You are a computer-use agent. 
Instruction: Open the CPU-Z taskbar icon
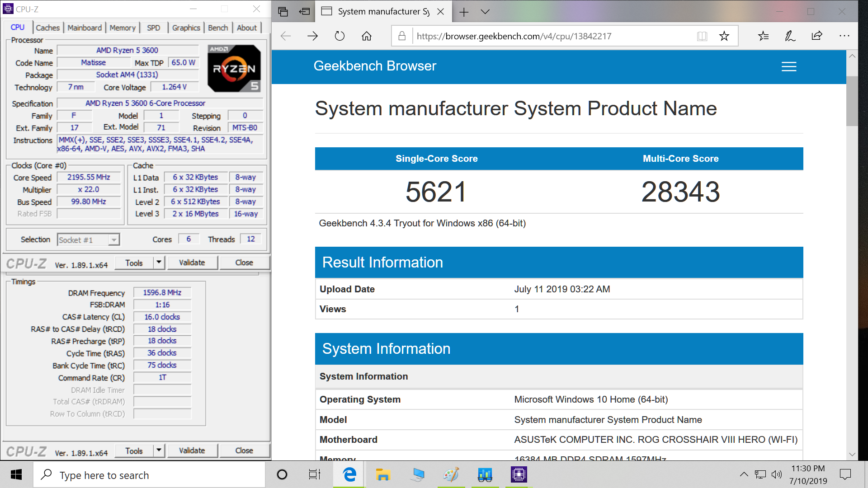(x=519, y=474)
